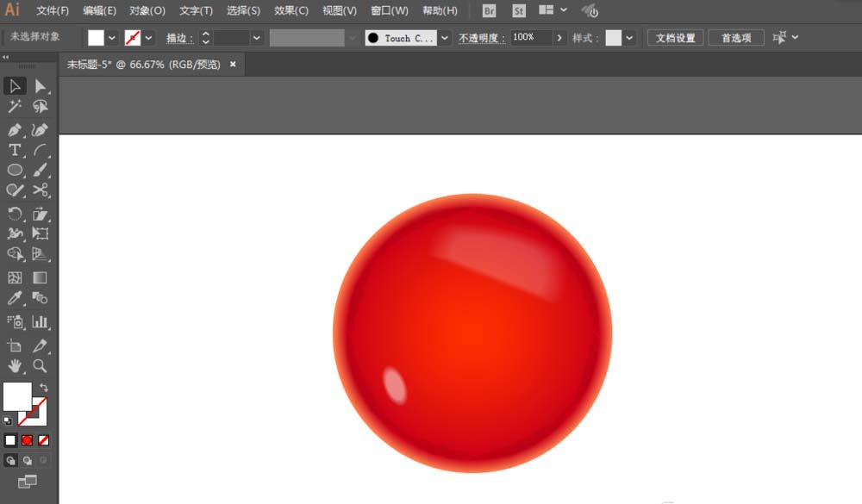Select the Lasso tool
The image size is (862, 504).
coord(41,107)
